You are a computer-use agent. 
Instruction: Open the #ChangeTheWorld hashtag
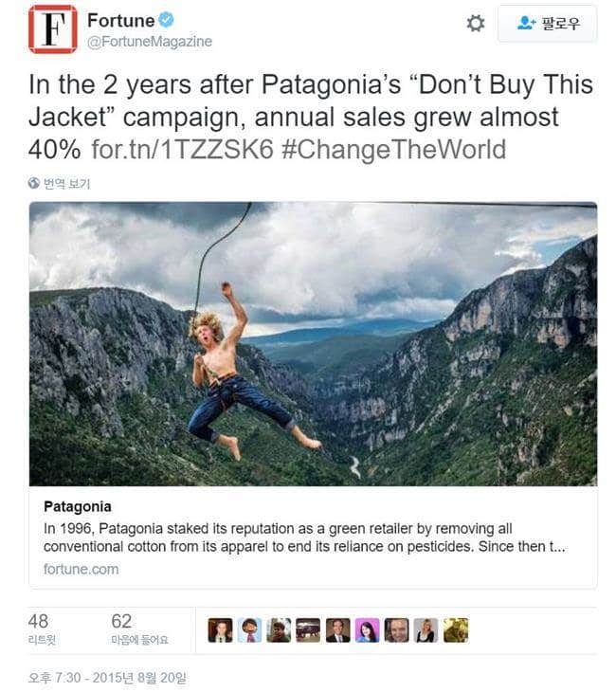[393, 149]
